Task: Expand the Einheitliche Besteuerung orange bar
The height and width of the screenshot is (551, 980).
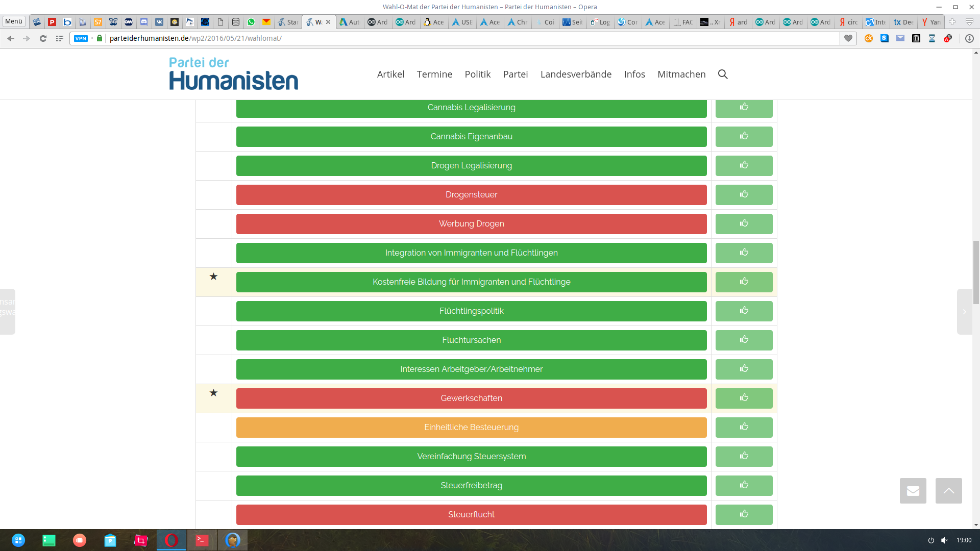Action: tap(471, 428)
